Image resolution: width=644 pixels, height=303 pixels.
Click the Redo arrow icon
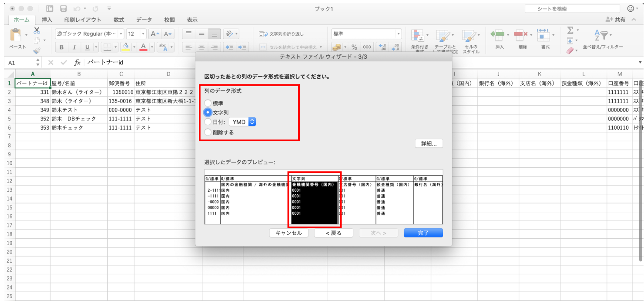point(95,9)
